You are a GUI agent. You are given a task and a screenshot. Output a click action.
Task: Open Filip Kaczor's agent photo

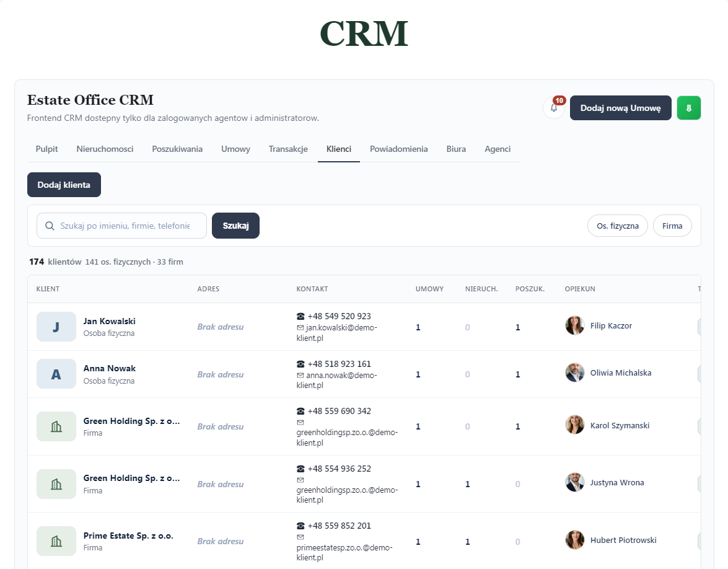point(575,325)
